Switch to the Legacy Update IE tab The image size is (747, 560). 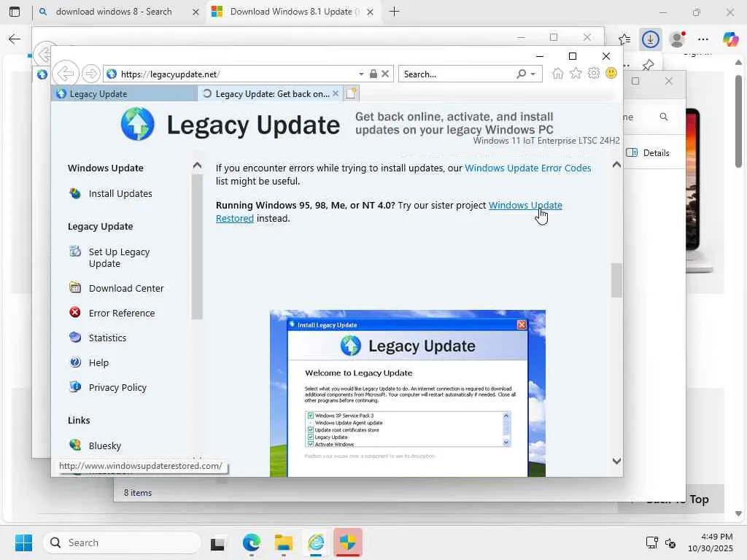pyautogui.click(x=124, y=94)
